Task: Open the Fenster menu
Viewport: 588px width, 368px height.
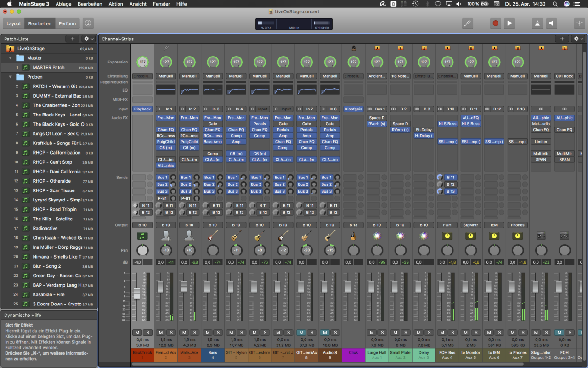Action: [162, 4]
